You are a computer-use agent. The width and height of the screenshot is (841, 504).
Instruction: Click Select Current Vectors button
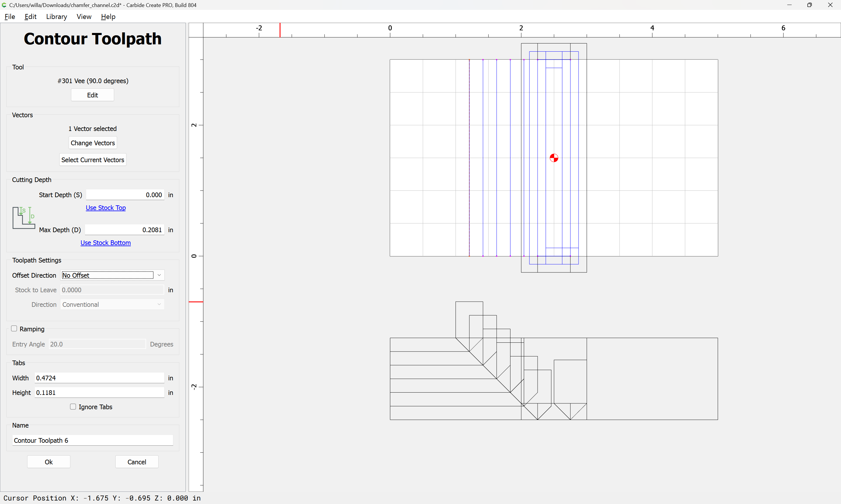[x=93, y=160]
